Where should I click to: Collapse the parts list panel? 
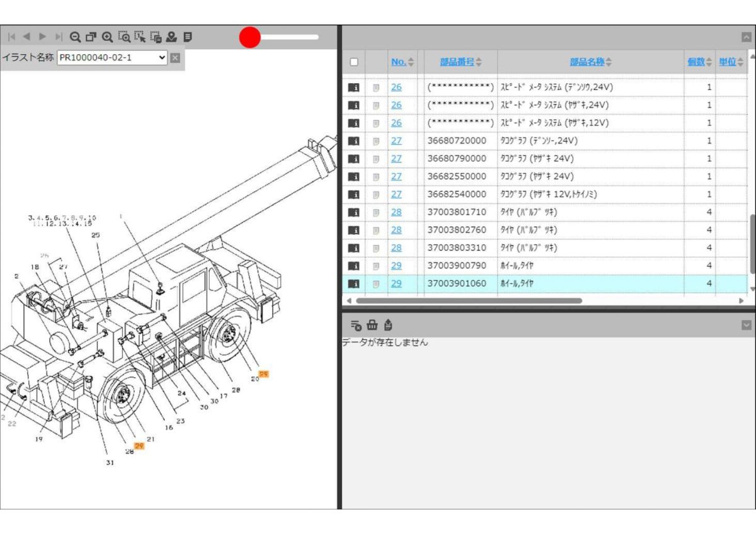pos(747,37)
